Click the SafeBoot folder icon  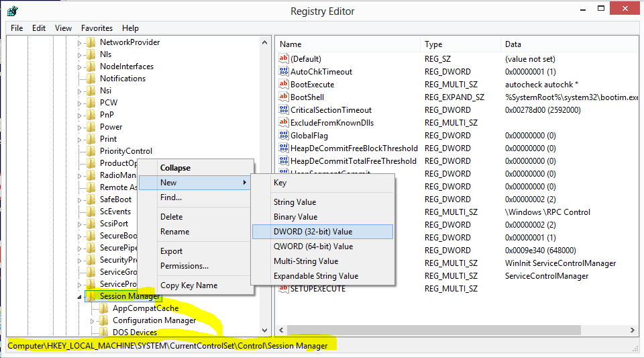(x=91, y=199)
